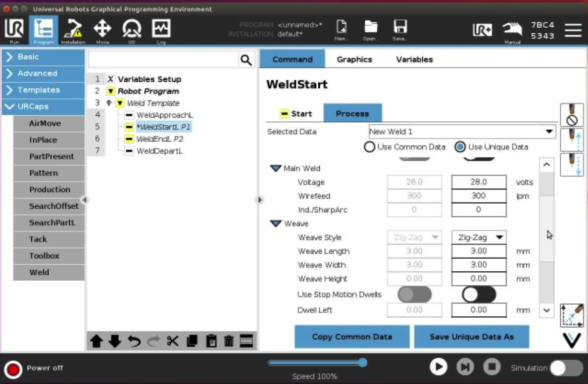Image resolution: width=588 pixels, height=384 pixels.
Task: Toggle common Use Stop Motion Dwells
Action: [414, 295]
